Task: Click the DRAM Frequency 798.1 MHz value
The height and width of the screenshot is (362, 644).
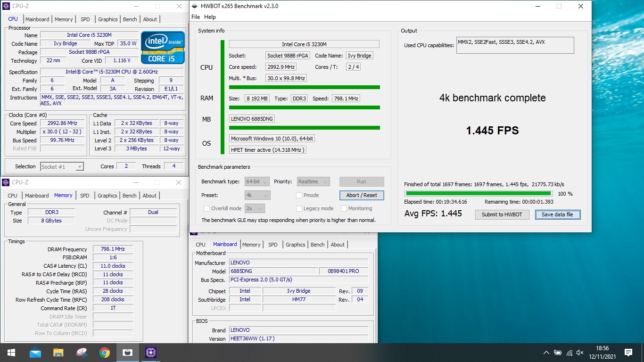Action: (113, 249)
